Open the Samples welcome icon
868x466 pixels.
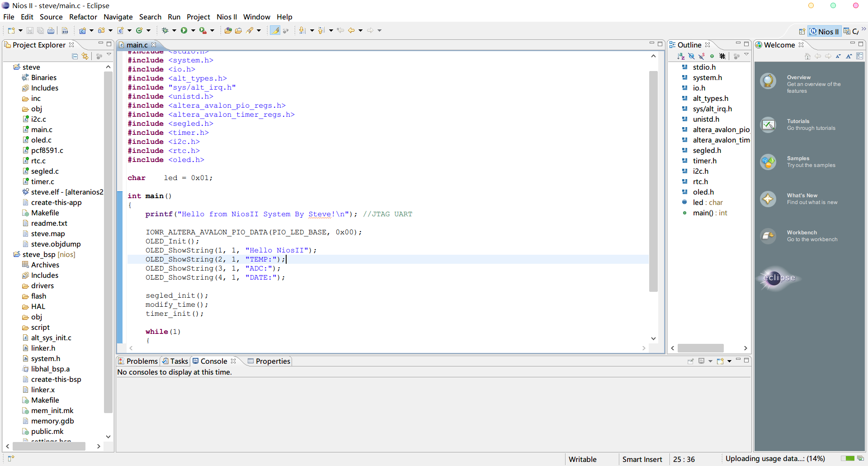(768, 162)
